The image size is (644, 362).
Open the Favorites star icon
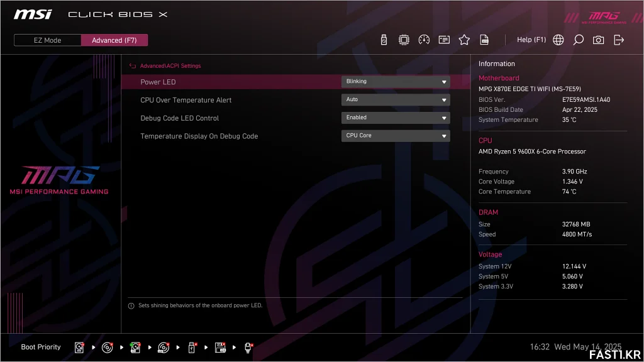[464, 40]
